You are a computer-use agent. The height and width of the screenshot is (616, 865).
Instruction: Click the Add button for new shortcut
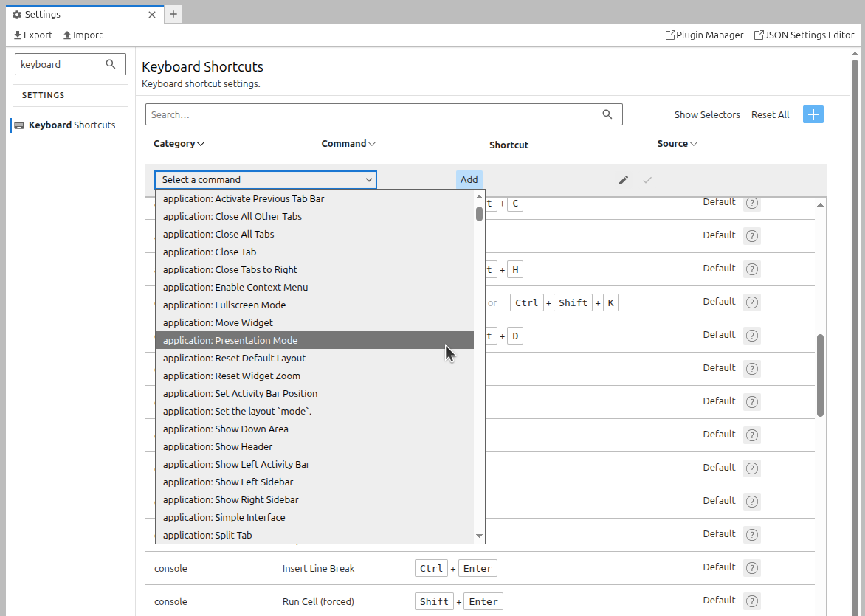coord(469,180)
